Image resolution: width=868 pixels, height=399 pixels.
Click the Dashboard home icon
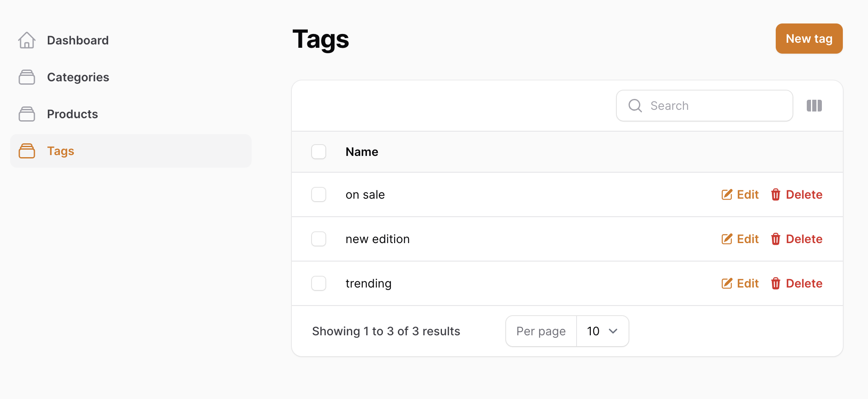click(x=27, y=40)
